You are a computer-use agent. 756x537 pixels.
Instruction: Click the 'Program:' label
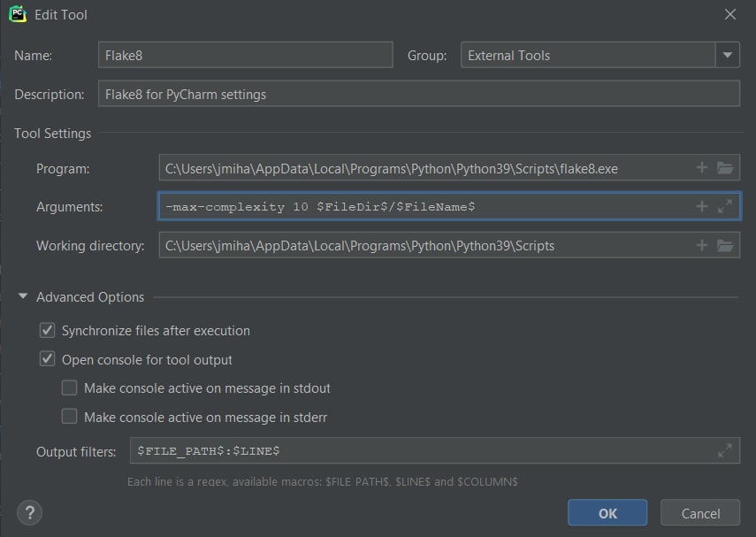tap(63, 169)
